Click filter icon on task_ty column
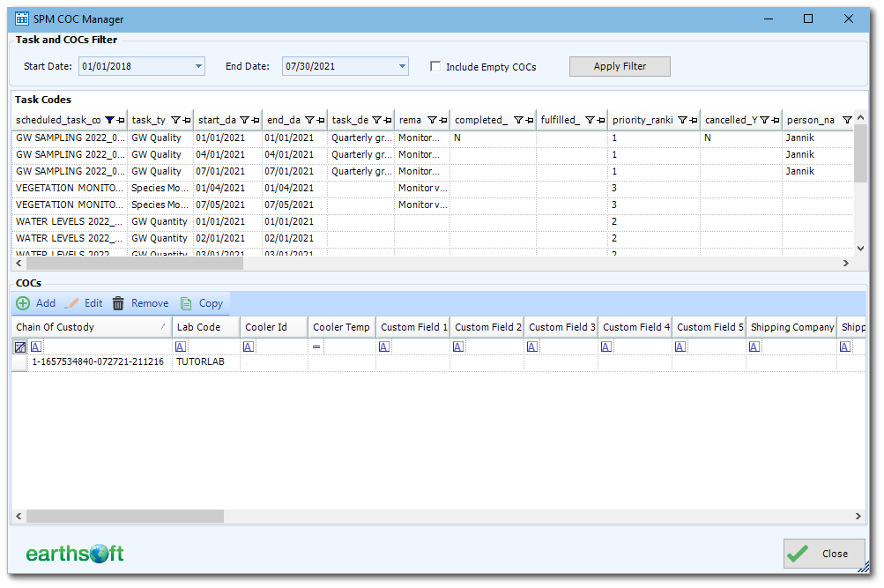The width and height of the screenshot is (884, 588). click(175, 120)
